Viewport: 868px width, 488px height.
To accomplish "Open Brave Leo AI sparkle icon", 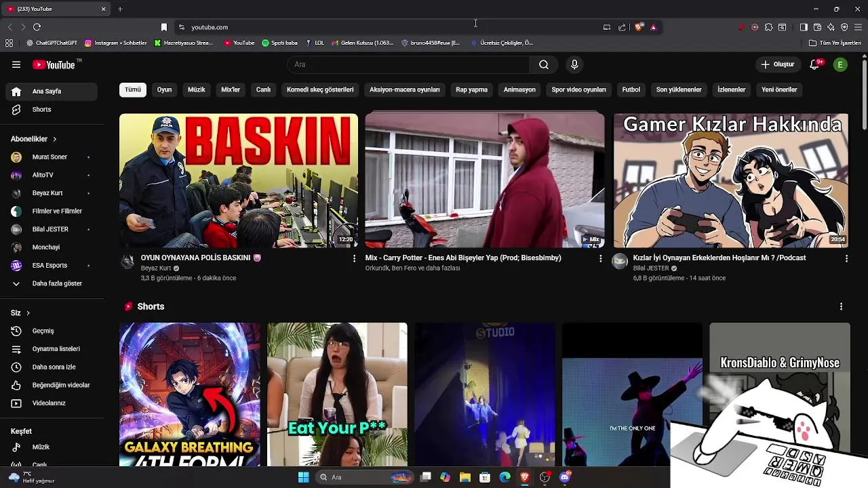I will pos(831,27).
